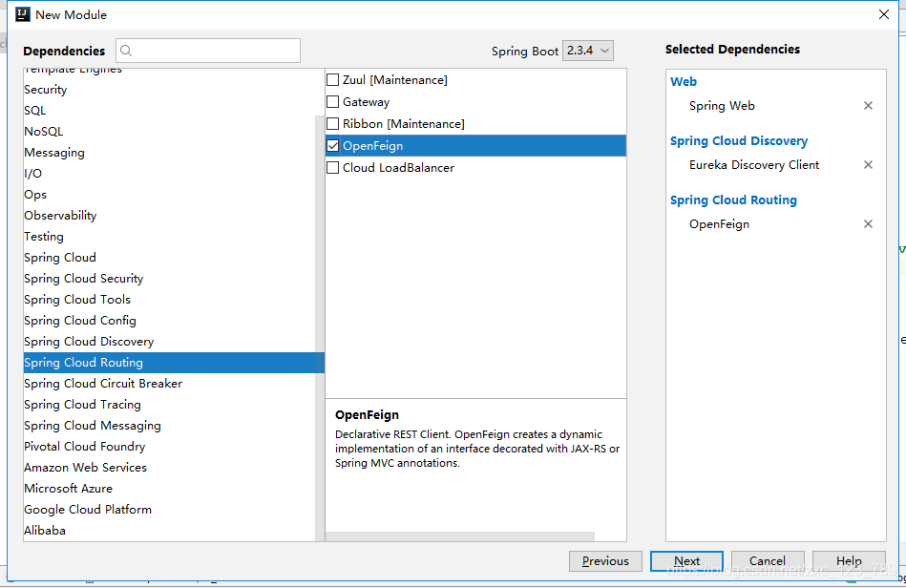Click the IntelliJ icon in the title bar

click(23, 14)
